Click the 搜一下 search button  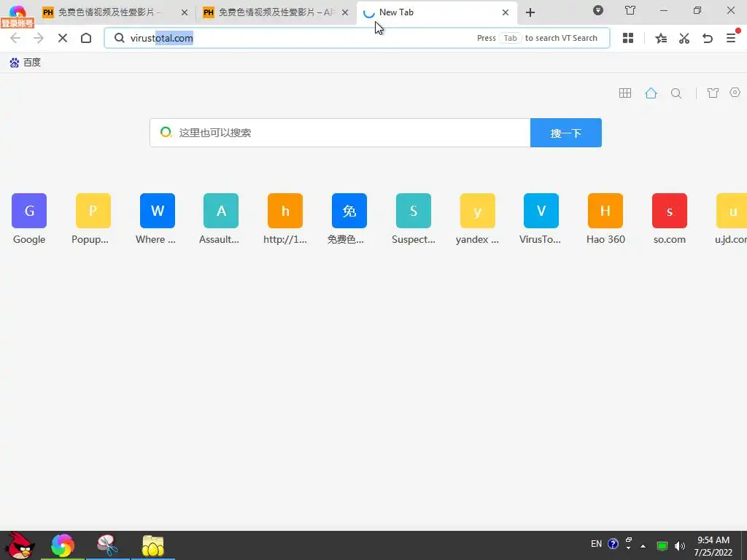click(x=565, y=133)
